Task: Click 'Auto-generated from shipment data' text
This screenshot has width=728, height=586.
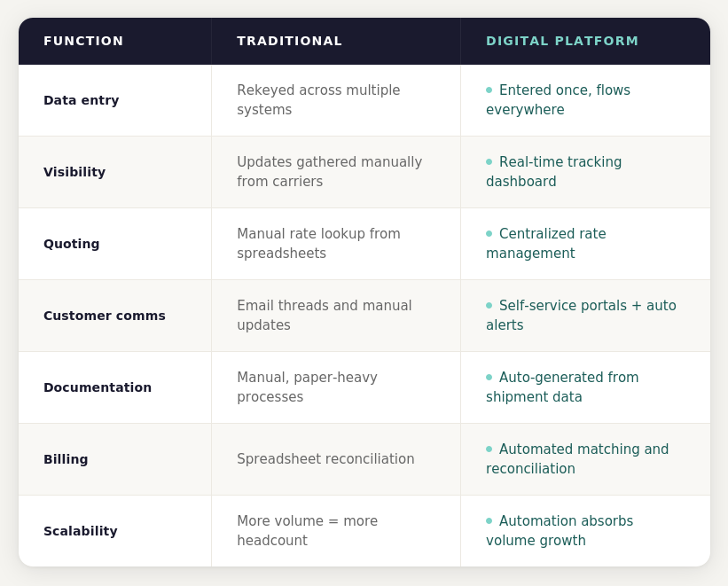Action: [x=562, y=387]
